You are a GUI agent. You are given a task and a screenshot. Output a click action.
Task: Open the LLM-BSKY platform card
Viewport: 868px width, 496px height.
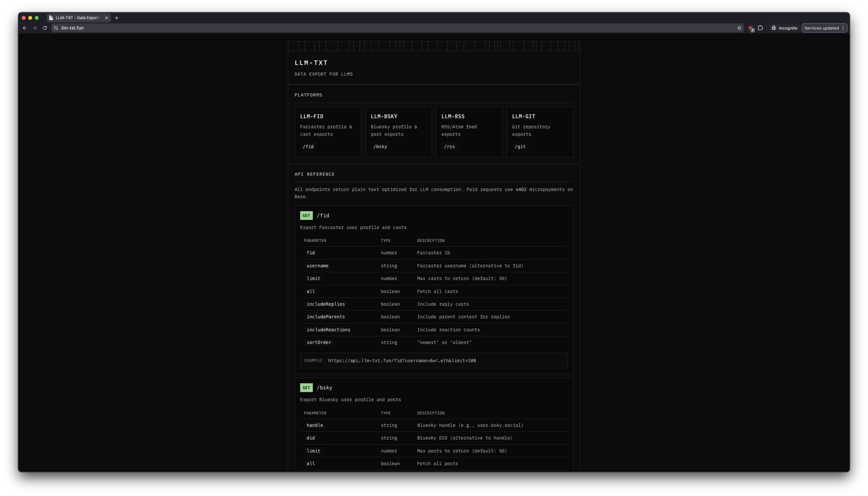(398, 132)
